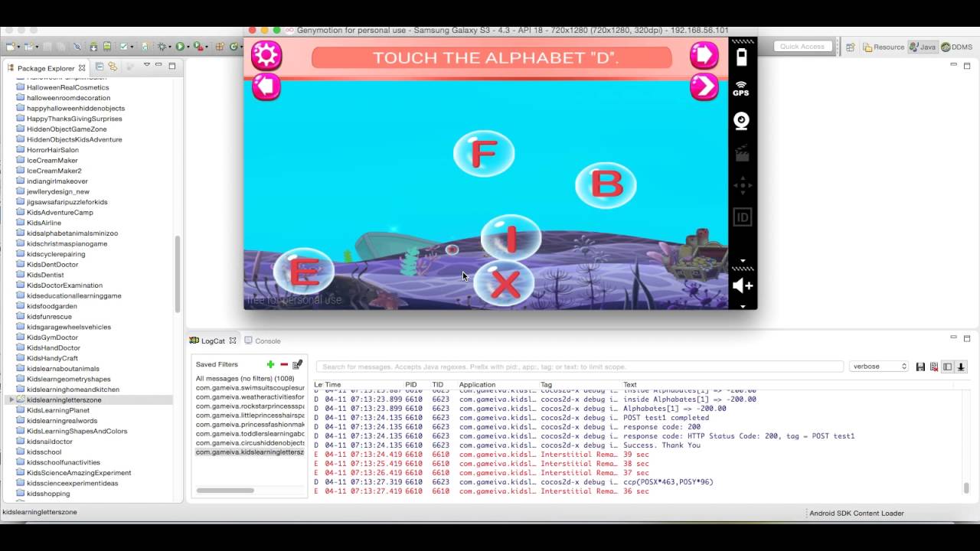
Task: Open Package Explorer view menu triangle
Action: click(147, 64)
